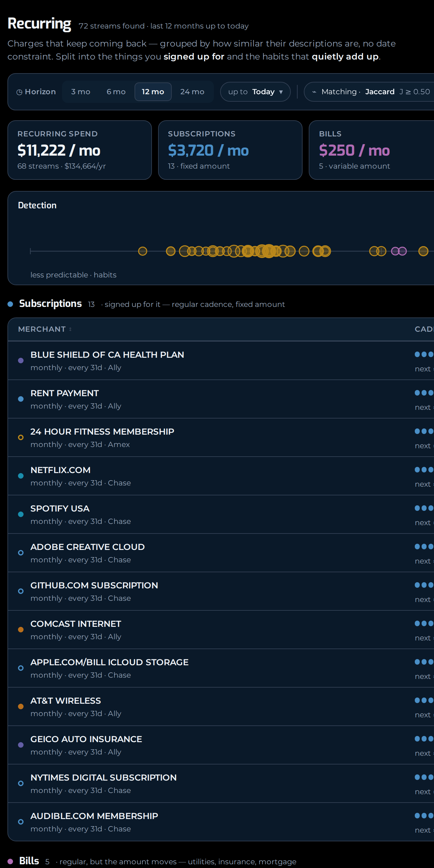Click the Blue Shield row dot icon

20,361
